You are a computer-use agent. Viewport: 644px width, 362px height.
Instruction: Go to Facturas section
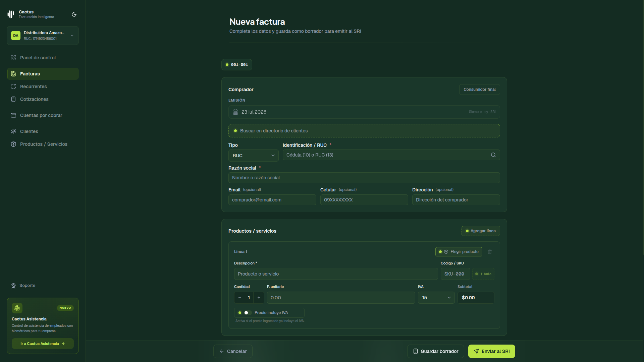(x=43, y=74)
